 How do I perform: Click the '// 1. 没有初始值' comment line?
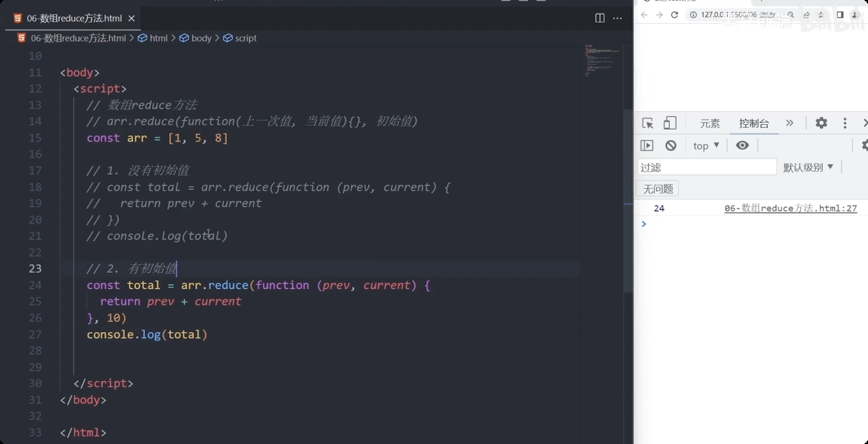[137, 171]
